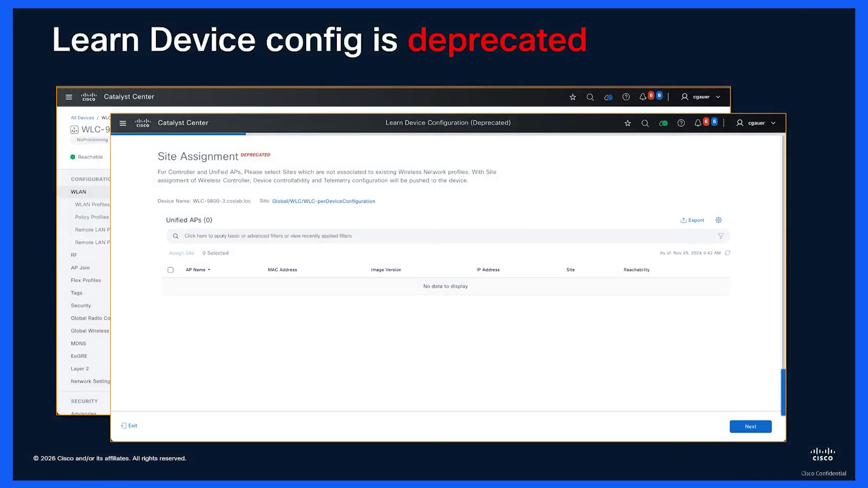
Task: Click cloud status icon in back window header
Action: 608,97
